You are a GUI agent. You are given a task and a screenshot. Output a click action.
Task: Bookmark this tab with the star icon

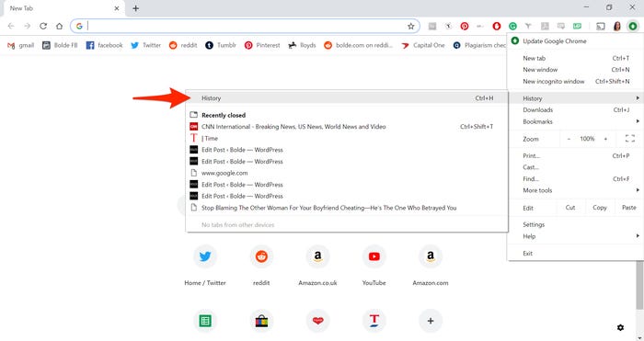[x=410, y=27]
